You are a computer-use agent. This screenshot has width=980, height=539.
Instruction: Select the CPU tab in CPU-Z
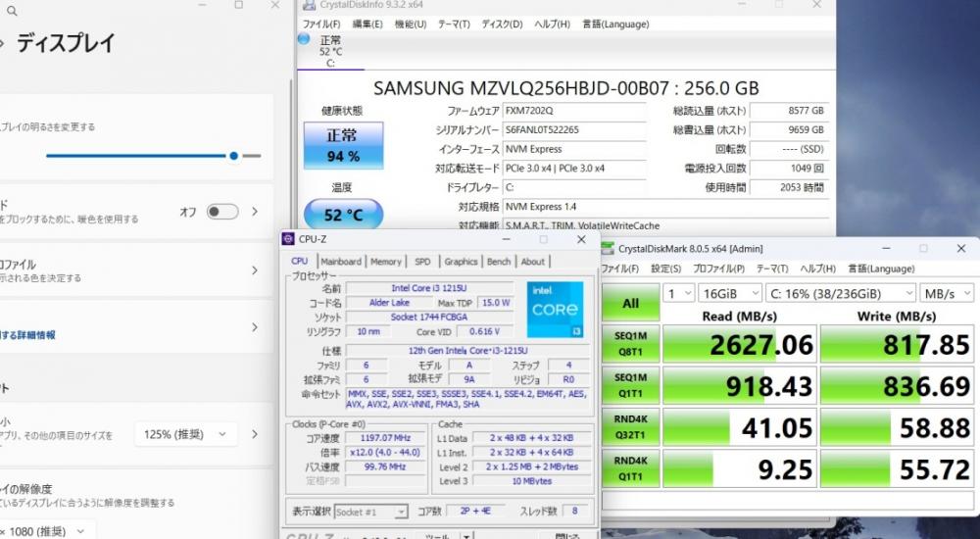pos(300,261)
